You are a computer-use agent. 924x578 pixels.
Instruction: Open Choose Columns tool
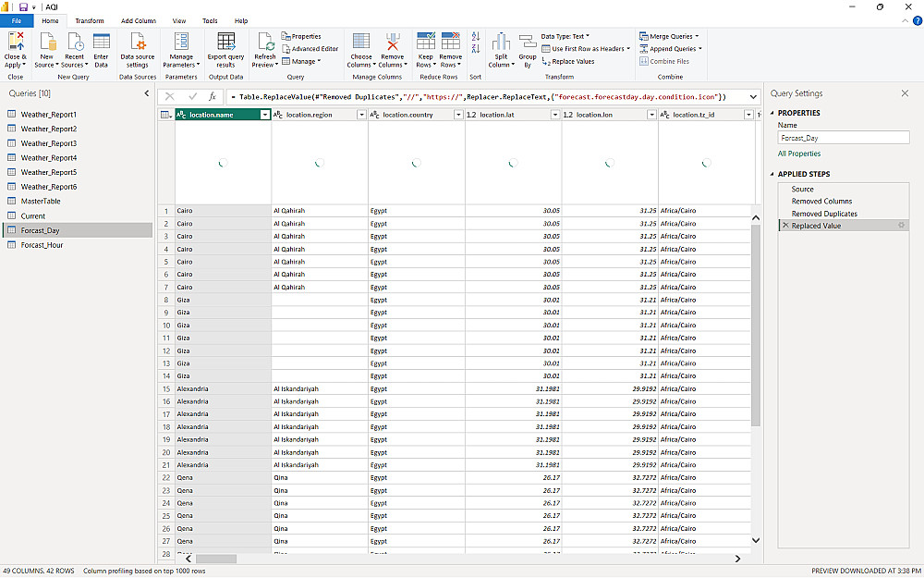pos(361,50)
